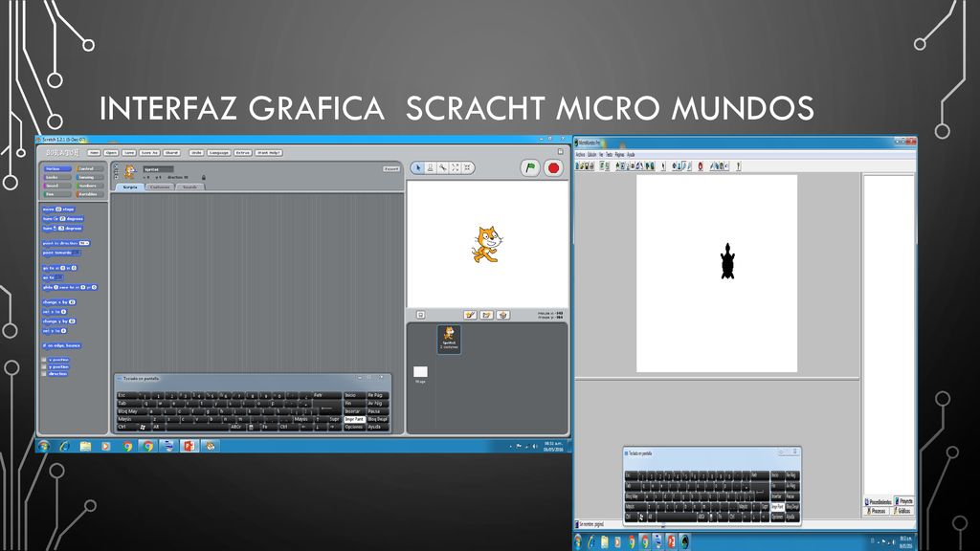Click the Proyecto tab in MicroMundos
The image size is (980, 551).
pos(904,501)
